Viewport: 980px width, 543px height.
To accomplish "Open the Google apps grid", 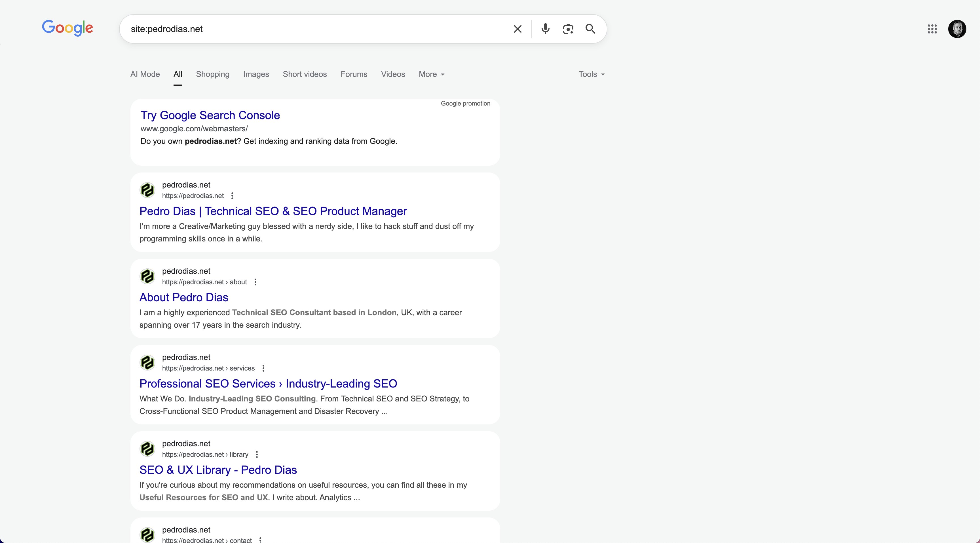I will pos(932,29).
